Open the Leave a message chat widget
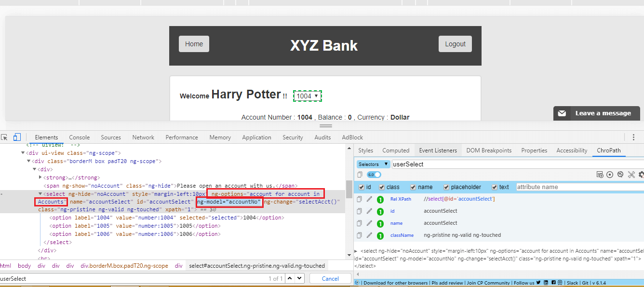Screen dimensions: 644x287 click(x=597, y=113)
